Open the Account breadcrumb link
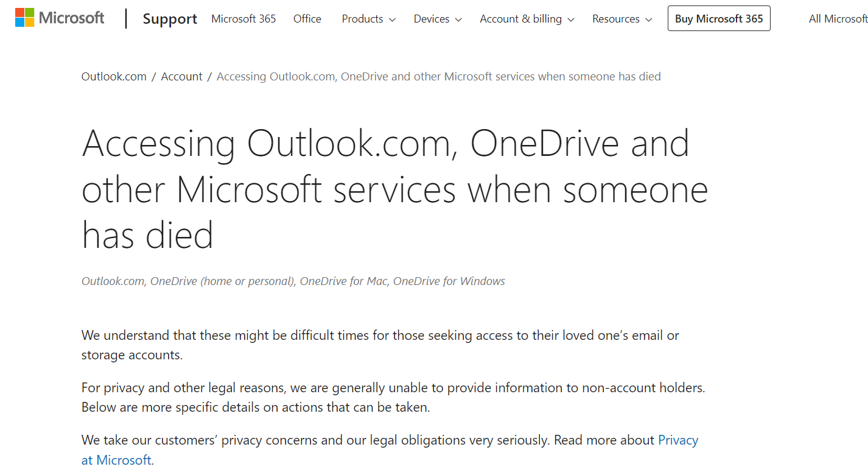The width and height of the screenshot is (868, 472). 181,77
